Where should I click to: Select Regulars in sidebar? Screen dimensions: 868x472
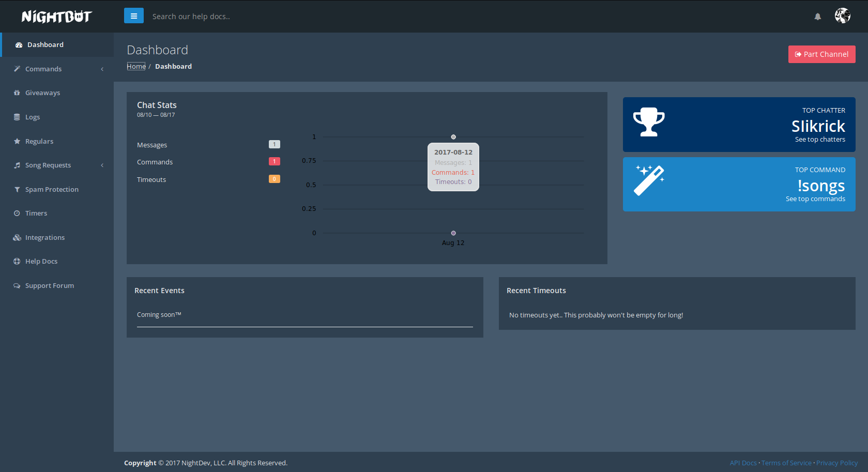(57, 141)
